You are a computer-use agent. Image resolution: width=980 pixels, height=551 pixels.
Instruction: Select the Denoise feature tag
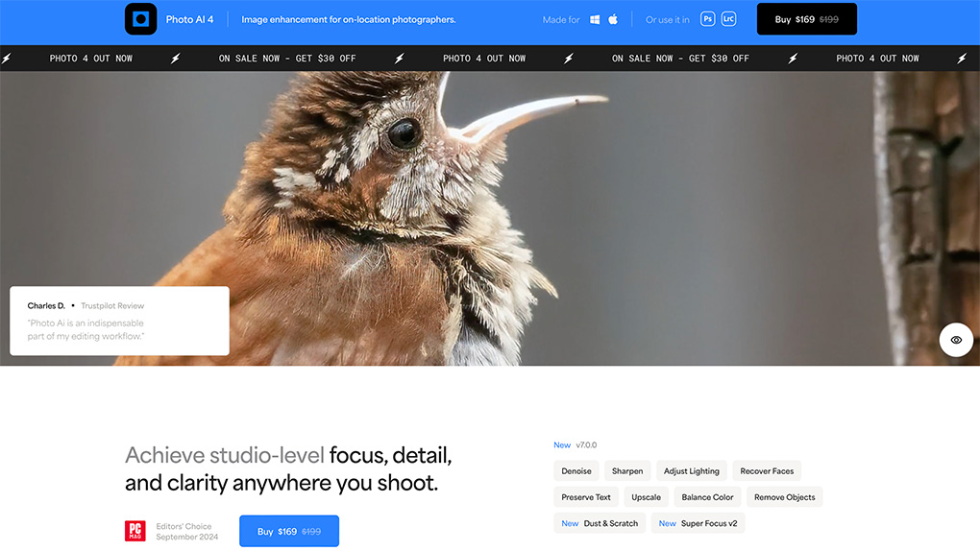[576, 471]
